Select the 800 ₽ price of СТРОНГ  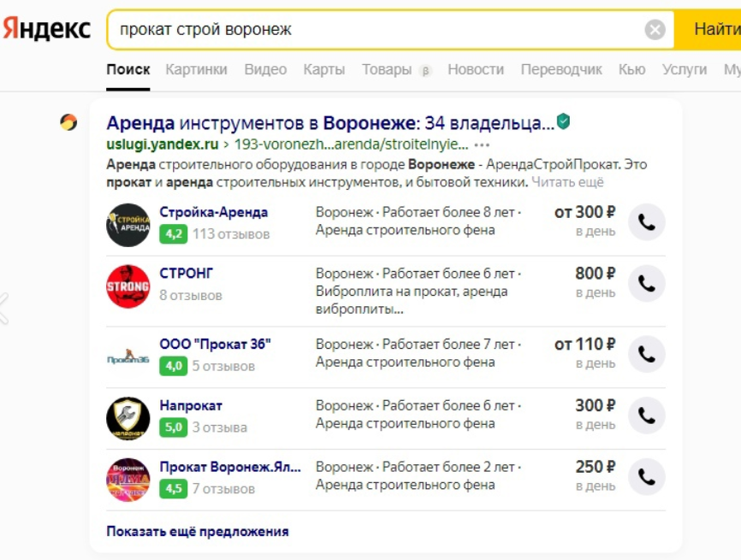pyautogui.click(x=595, y=274)
